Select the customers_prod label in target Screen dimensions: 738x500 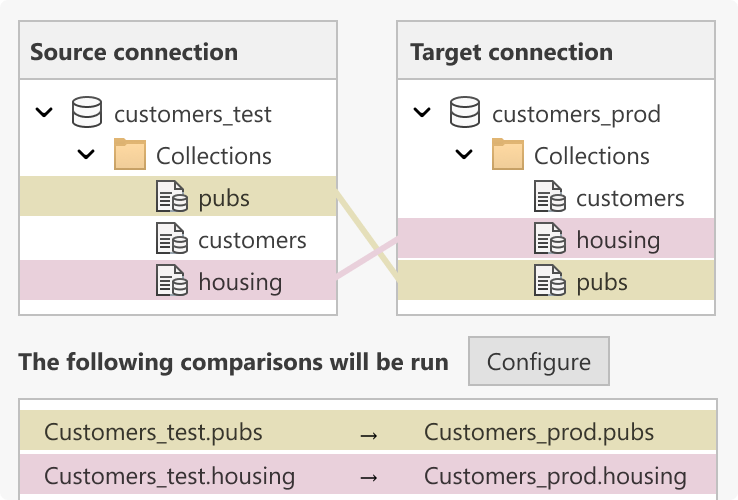coord(577,114)
